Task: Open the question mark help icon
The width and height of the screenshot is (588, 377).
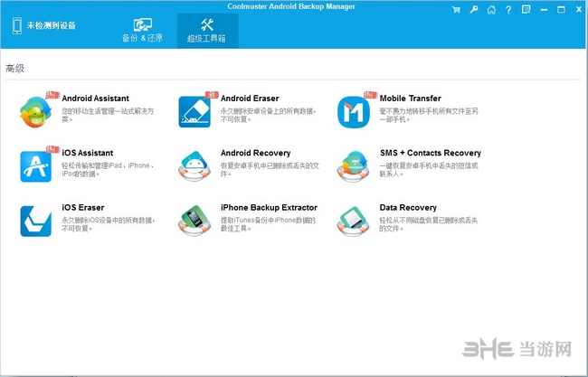Action: pyautogui.click(x=508, y=10)
